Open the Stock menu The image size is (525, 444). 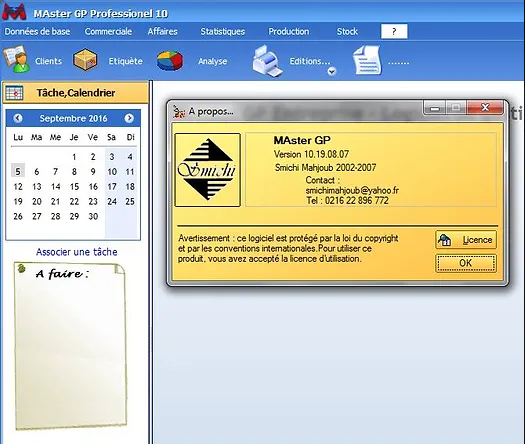click(x=347, y=31)
